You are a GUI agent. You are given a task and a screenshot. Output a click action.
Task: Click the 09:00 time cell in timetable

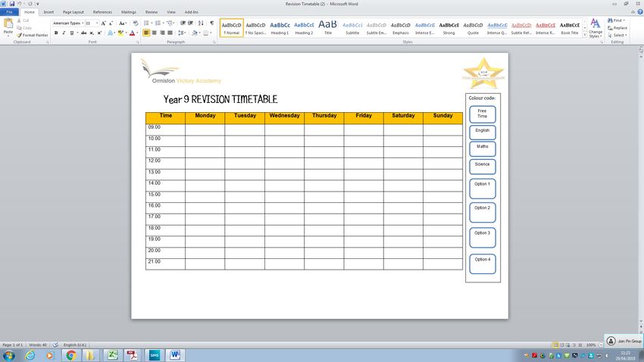click(165, 130)
